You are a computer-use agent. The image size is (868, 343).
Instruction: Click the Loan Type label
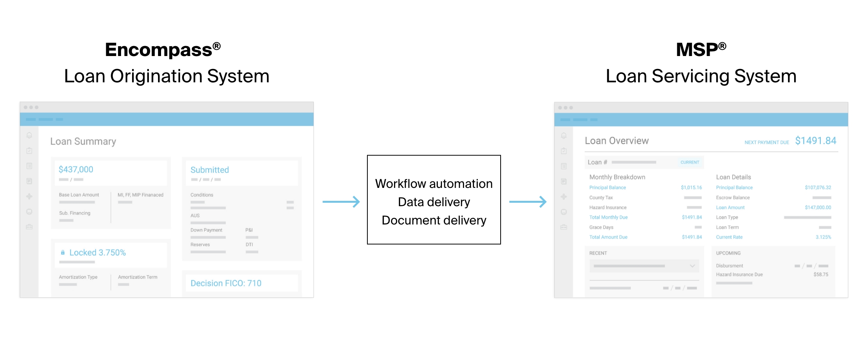pyautogui.click(x=727, y=217)
